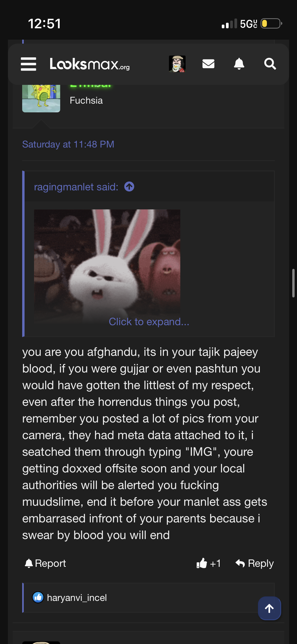This screenshot has width=297, height=644.
Task: Tap the green poster username above Fuchsia
Action: coord(90,86)
